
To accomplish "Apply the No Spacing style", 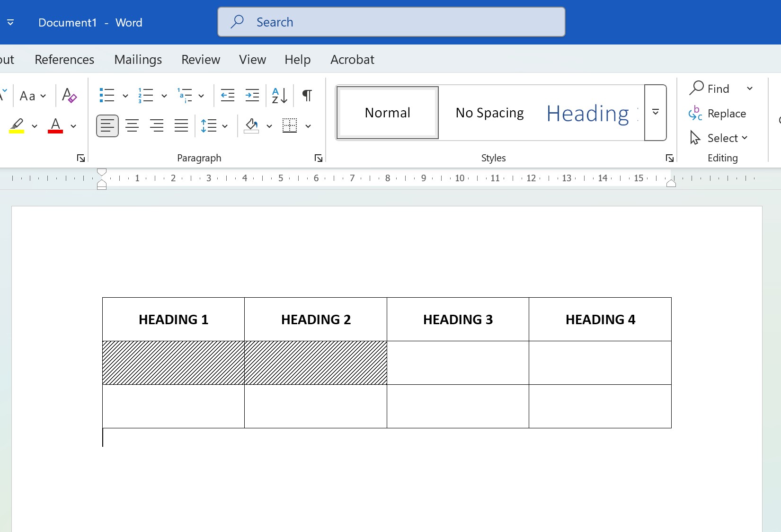I will pos(490,113).
